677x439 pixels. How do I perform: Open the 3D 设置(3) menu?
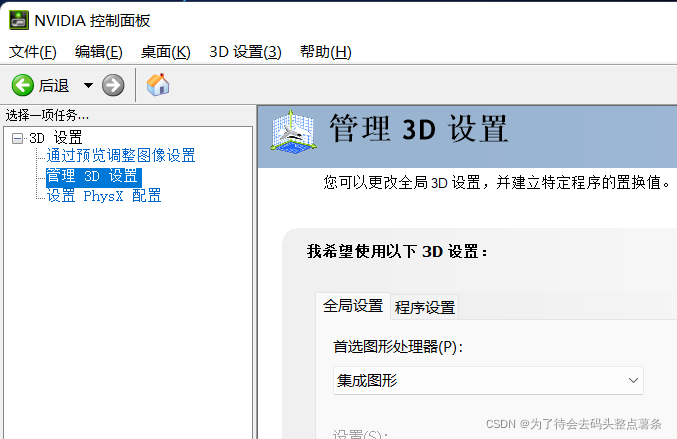pos(245,52)
